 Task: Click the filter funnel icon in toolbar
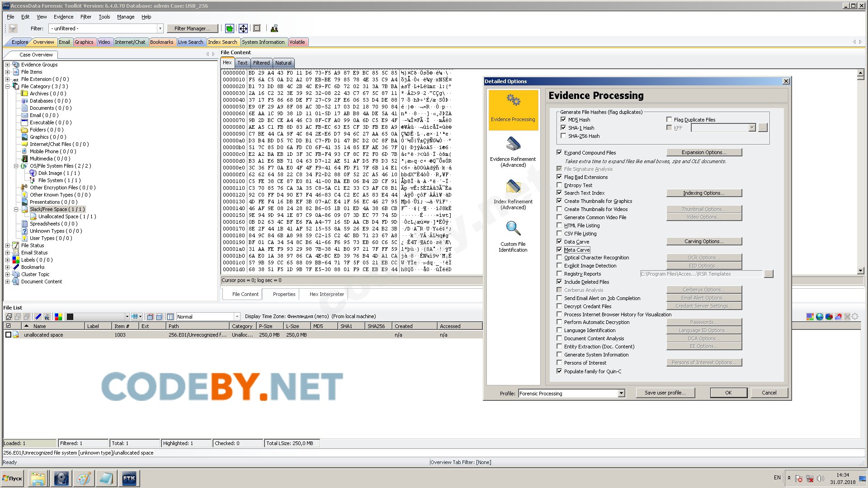coord(13,28)
